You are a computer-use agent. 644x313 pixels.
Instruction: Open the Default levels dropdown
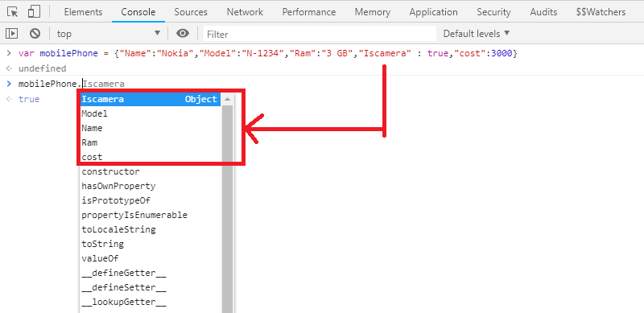click(476, 33)
